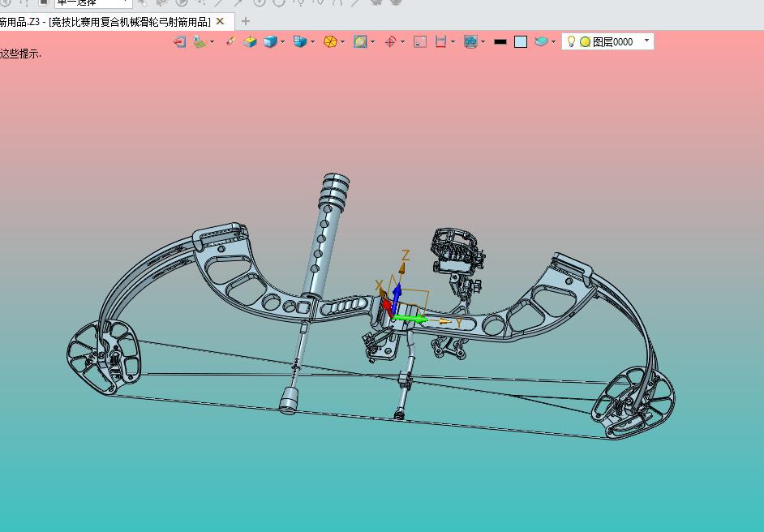This screenshot has height=532, width=764.
Task: Open the 图层0000 layer combo box
Action: click(x=607, y=41)
